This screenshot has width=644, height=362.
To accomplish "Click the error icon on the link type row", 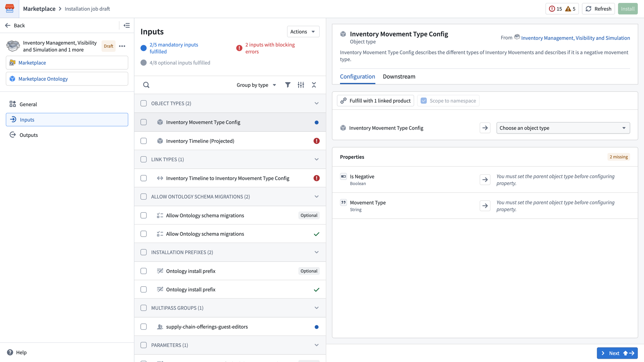I will pyautogui.click(x=317, y=178).
